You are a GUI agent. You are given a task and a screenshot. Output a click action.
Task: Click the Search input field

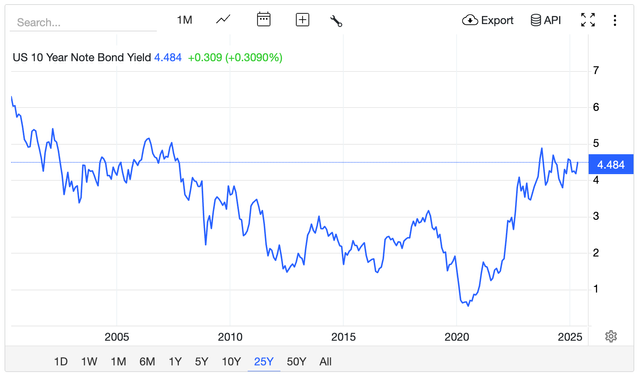click(x=83, y=22)
